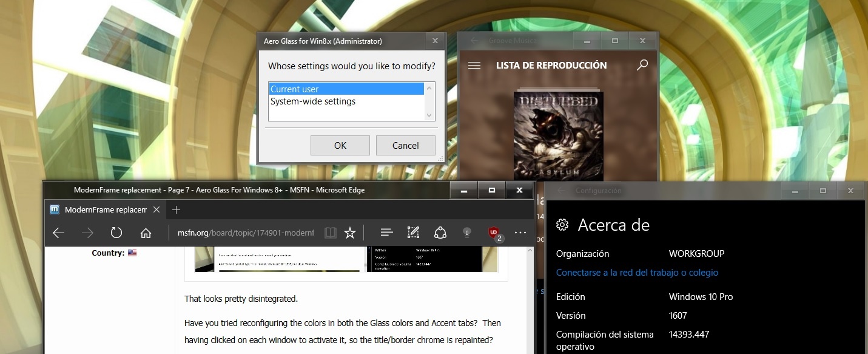Click the msfn.org address bar

246,233
